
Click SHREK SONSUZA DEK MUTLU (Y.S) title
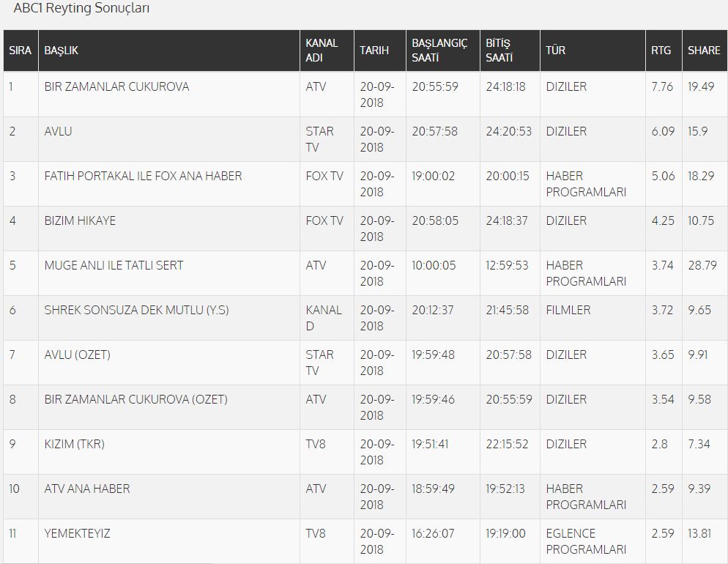[x=136, y=310]
